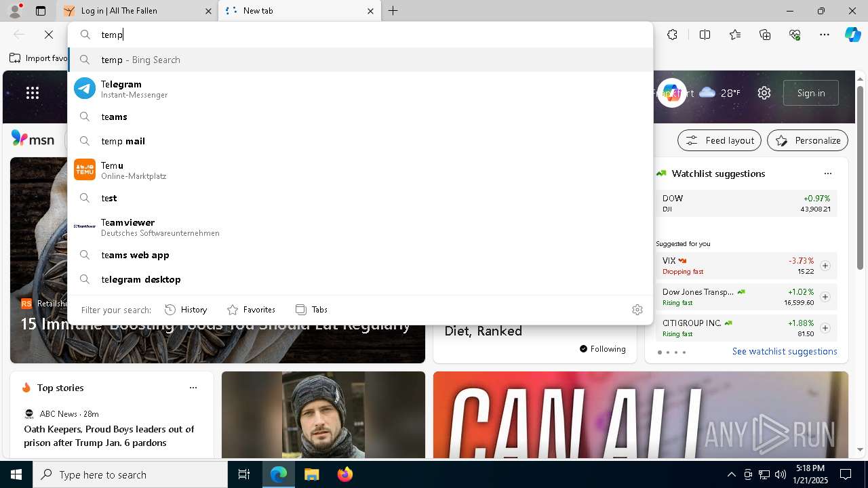Click the Import favorites bookmark bar item
The width and height of the screenshot is (868, 488).
pos(39,58)
